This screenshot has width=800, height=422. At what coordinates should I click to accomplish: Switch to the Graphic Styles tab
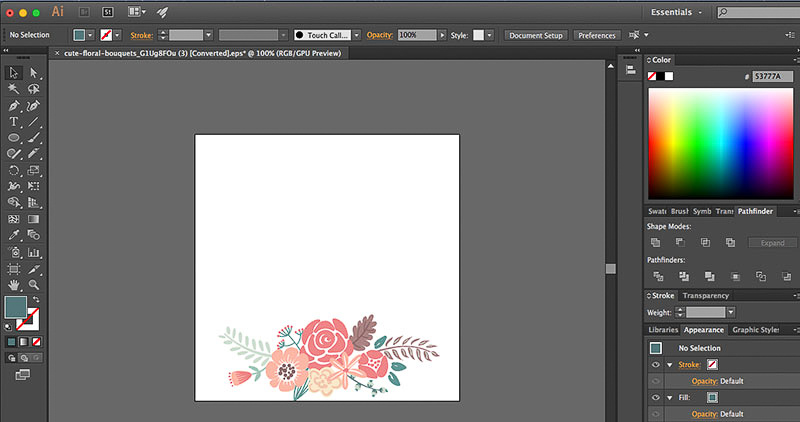click(756, 330)
